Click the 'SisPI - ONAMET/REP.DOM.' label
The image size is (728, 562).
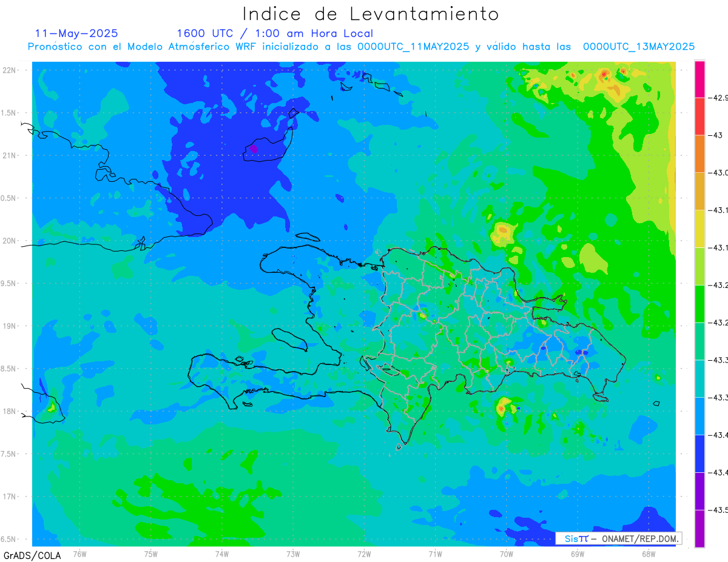pyautogui.click(x=619, y=538)
